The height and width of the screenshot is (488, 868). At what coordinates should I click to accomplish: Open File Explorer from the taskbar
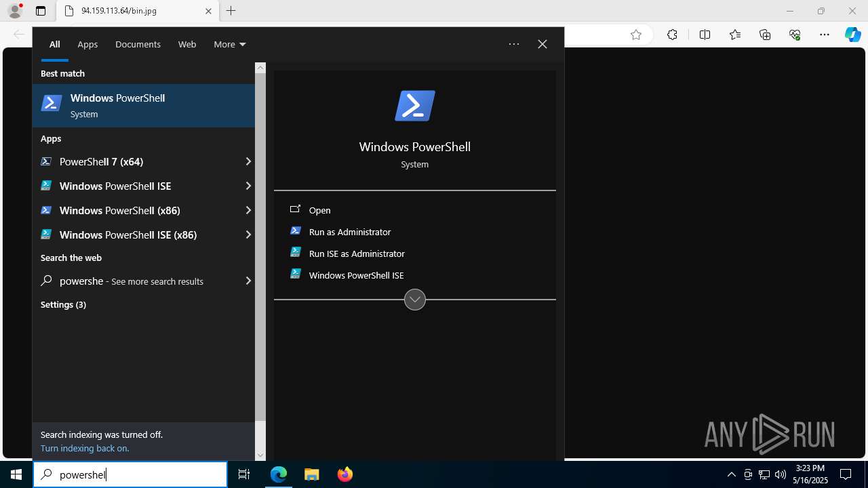tap(311, 474)
